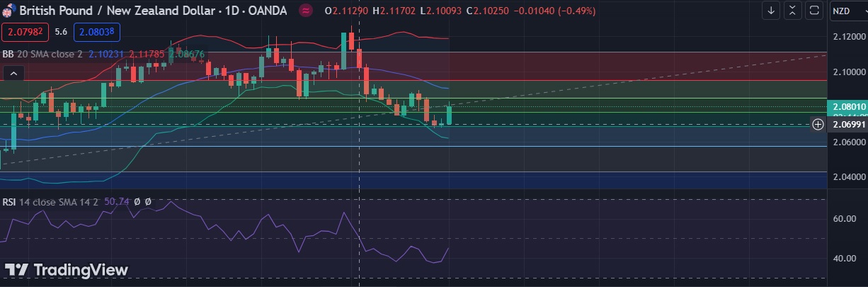Click the BB lower value 2.08676
Viewport: 868px width, 287px height.
[188, 53]
